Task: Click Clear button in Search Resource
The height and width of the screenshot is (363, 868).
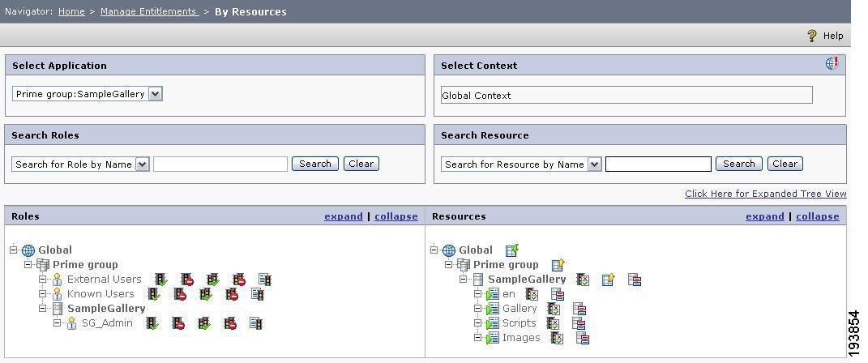Action: point(785,164)
